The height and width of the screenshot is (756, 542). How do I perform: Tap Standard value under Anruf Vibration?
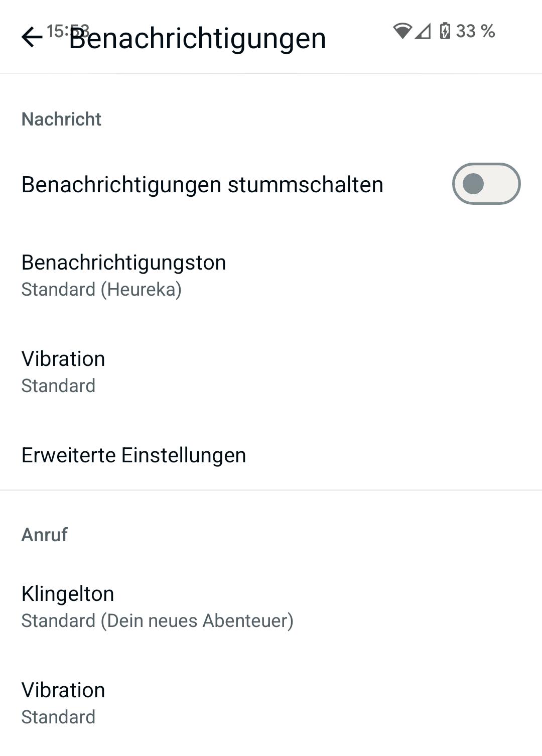click(x=58, y=717)
